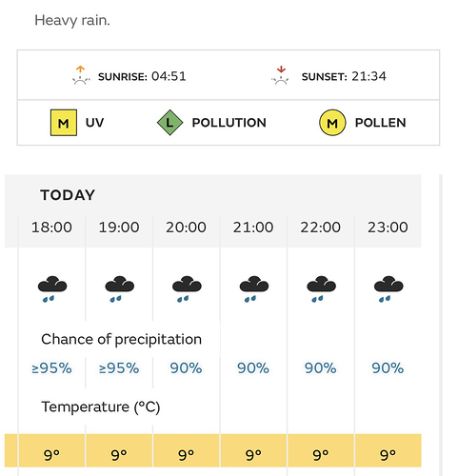Select the 18:00 hour column header
The height and width of the screenshot is (476, 458).
[51, 228]
